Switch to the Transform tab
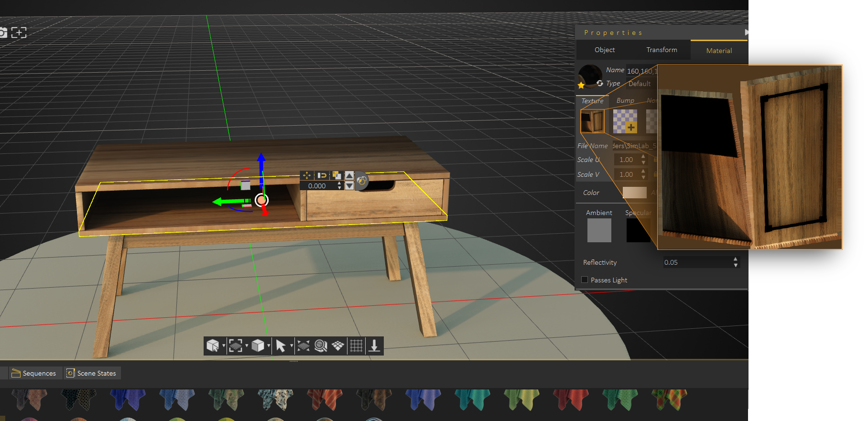Screen dimensions: 868x421 click(662, 50)
